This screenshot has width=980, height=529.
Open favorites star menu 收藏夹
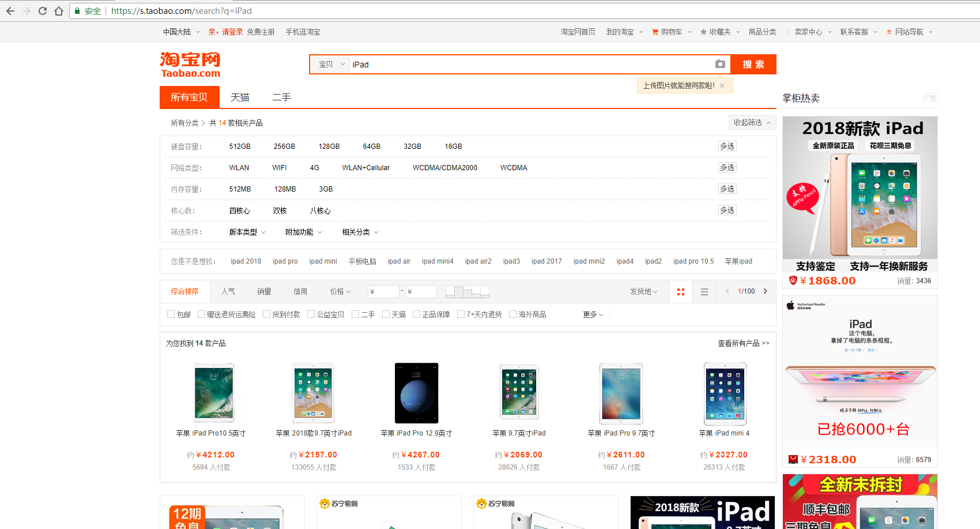[719, 32]
